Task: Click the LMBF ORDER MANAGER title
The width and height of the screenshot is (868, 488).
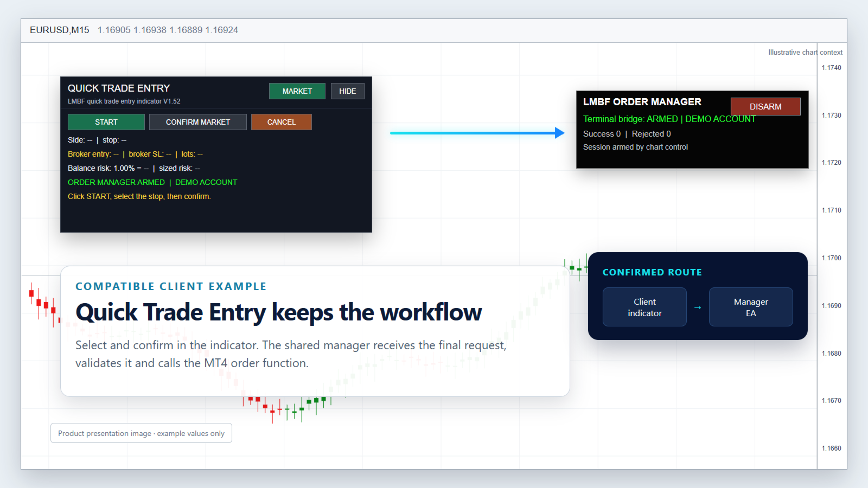Action: click(x=642, y=102)
